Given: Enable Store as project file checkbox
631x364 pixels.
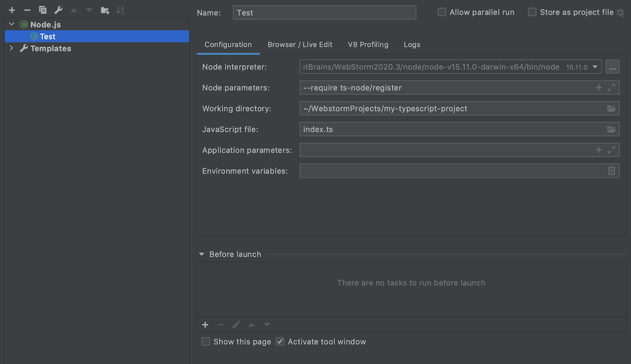Looking at the screenshot, I should pos(532,12).
